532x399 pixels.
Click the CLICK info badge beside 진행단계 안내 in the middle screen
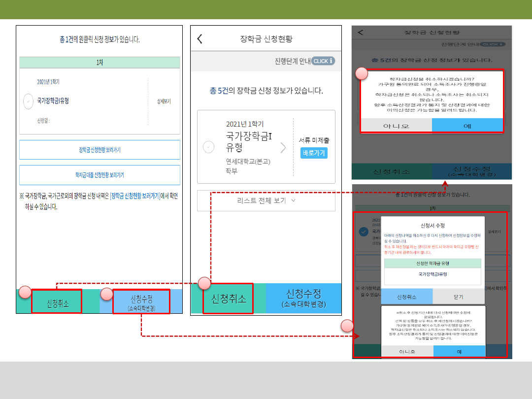pyautogui.click(x=323, y=61)
